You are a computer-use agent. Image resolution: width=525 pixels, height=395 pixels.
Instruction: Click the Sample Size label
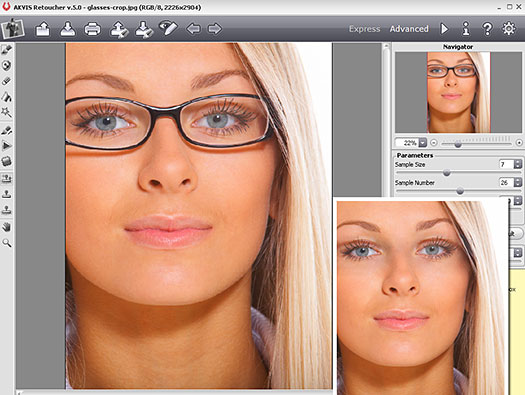(x=410, y=165)
